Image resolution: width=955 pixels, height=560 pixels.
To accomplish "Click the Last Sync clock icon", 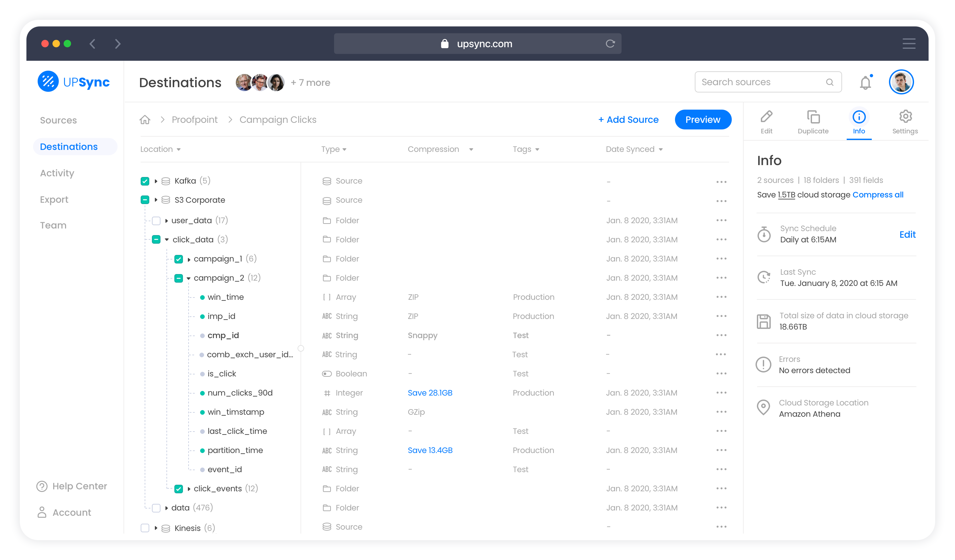I will coord(763,277).
